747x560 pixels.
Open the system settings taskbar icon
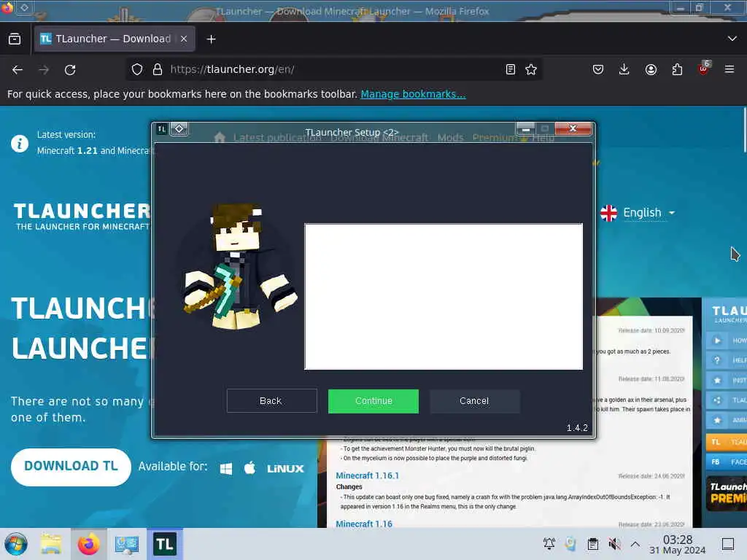[x=127, y=544]
